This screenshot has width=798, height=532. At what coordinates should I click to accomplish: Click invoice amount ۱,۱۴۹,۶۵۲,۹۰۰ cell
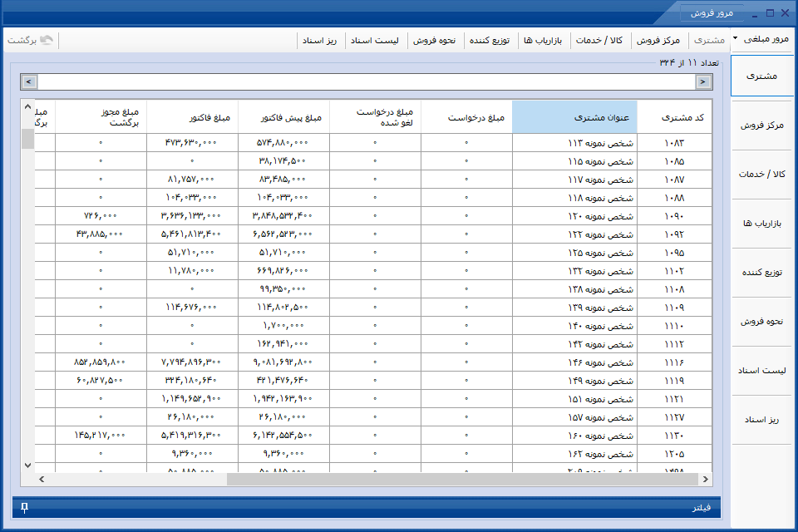pos(191,399)
